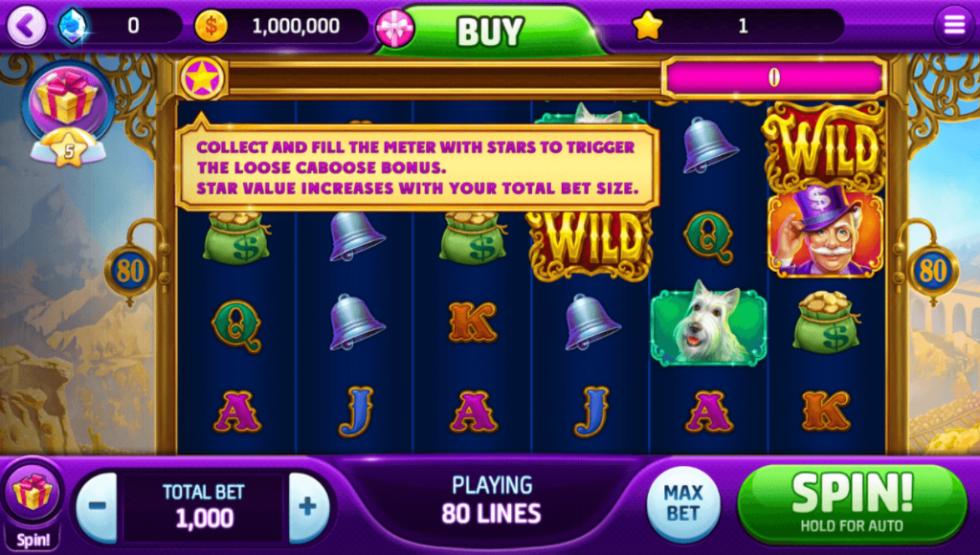Click the left 80 lines badge
The image size is (980, 555).
pos(130,271)
